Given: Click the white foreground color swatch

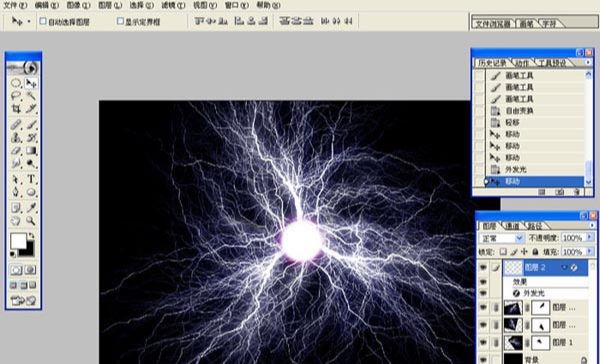Looking at the screenshot, I should click(18, 241).
